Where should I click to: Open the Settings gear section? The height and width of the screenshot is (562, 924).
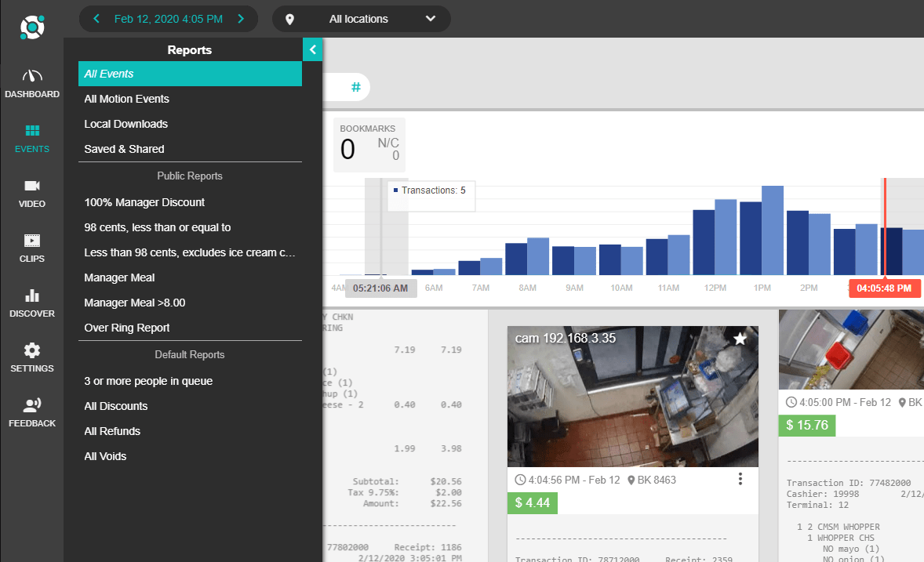(x=32, y=358)
